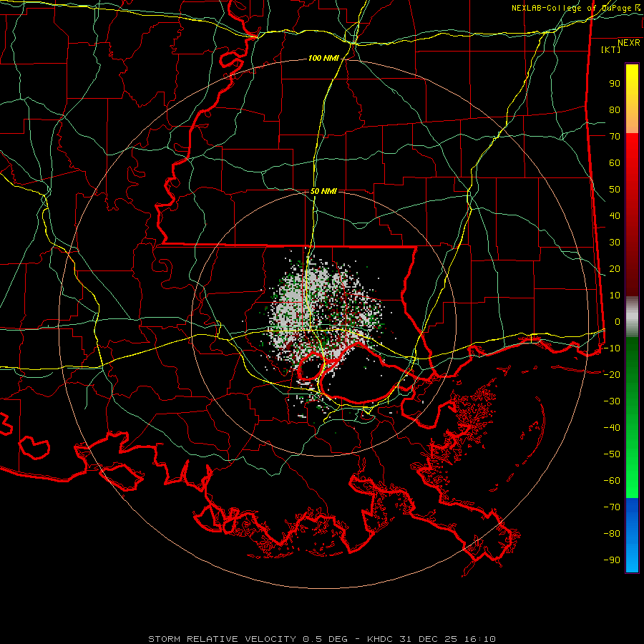Image resolution: width=644 pixels, height=644 pixels.
Task: Click the -80 value on velocity scale
Action: (612, 534)
